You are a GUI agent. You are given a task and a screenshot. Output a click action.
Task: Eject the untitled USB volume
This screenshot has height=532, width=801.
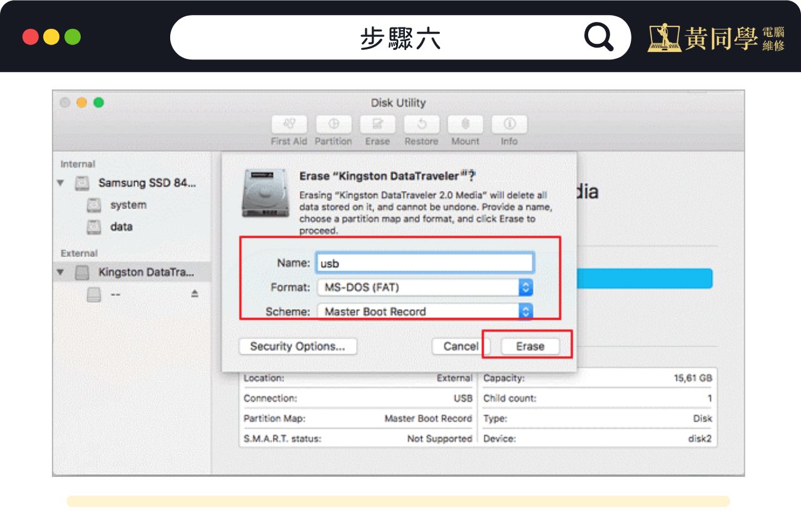coord(195,294)
